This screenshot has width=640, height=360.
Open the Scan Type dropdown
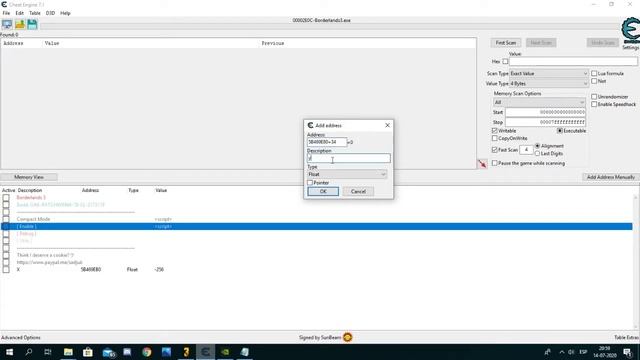549,73
